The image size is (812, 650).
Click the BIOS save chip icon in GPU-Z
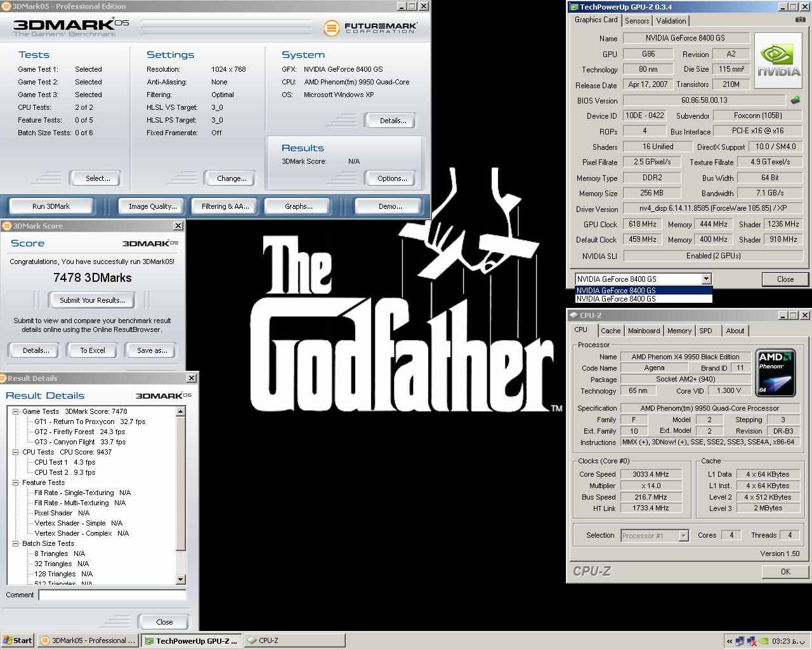click(x=795, y=100)
